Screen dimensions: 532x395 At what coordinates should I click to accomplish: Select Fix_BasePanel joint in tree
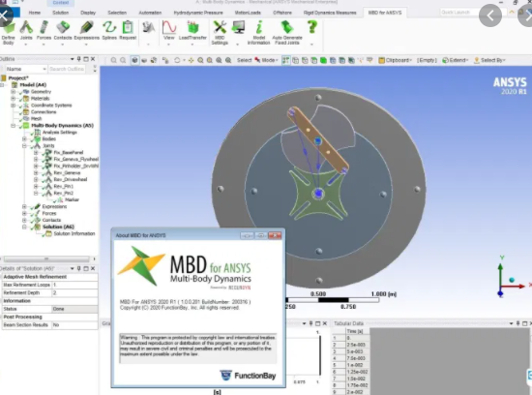(69, 153)
